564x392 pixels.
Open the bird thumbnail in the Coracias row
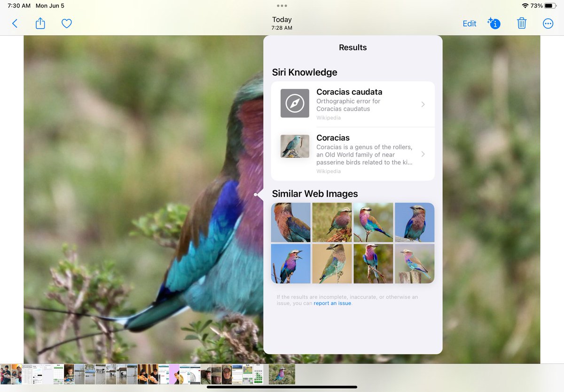tap(295, 146)
